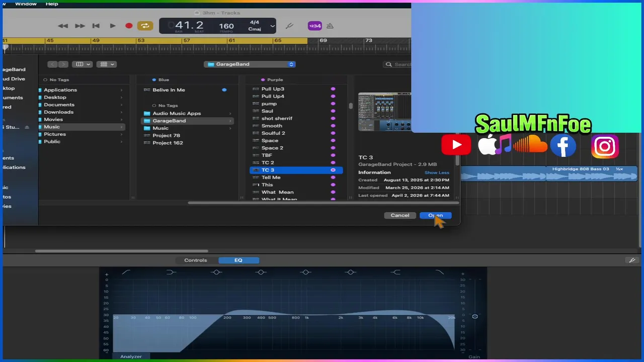Click the Fast Forward transport button

coord(80,26)
